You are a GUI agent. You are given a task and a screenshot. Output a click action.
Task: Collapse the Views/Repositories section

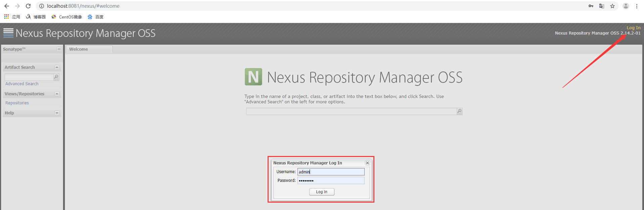[57, 94]
